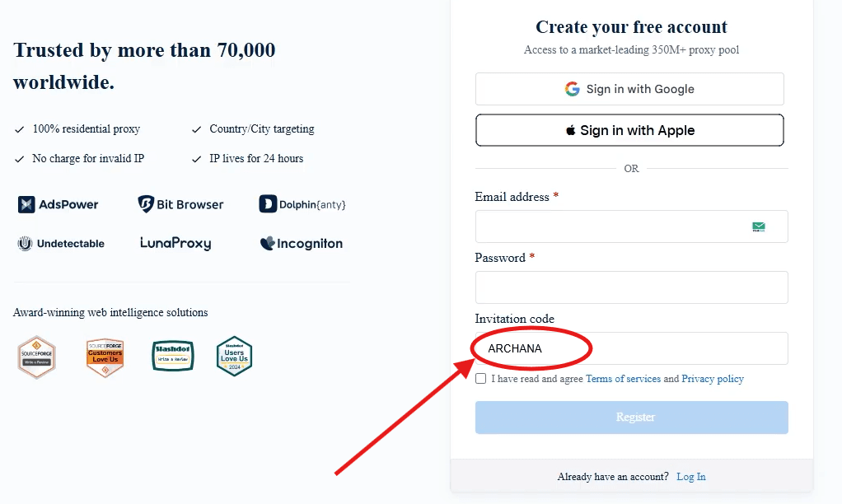Click the AdsPower logo
Screen dimensions: 842x504
click(58, 204)
